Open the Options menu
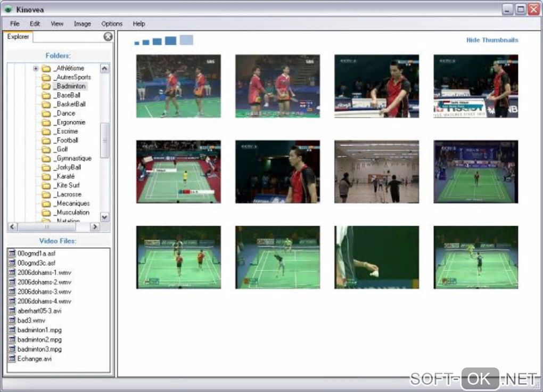Image resolution: width=543 pixels, height=392 pixels. pyautogui.click(x=112, y=23)
